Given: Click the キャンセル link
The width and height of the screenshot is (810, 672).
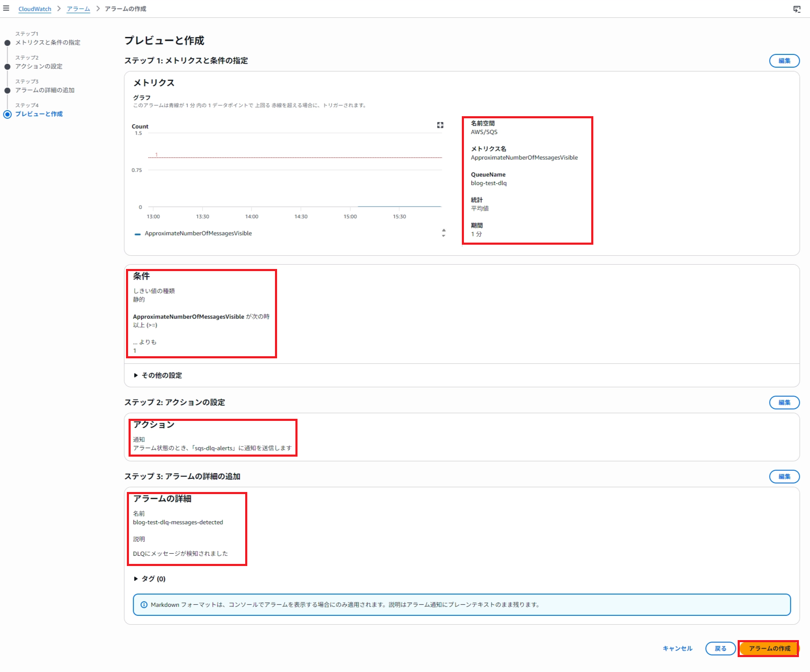Looking at the screenshot, I should tap(677, 649).
